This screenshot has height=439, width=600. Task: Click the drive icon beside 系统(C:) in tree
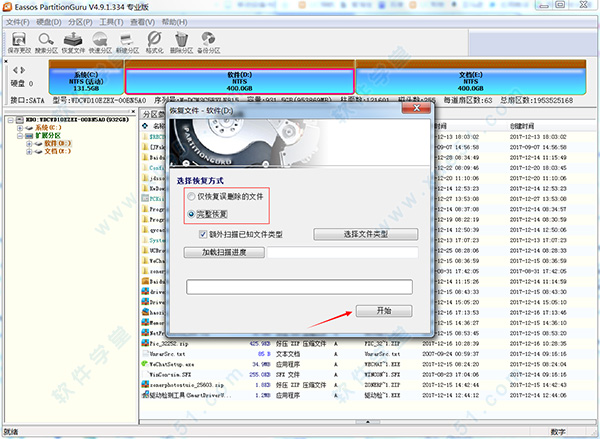29,128
